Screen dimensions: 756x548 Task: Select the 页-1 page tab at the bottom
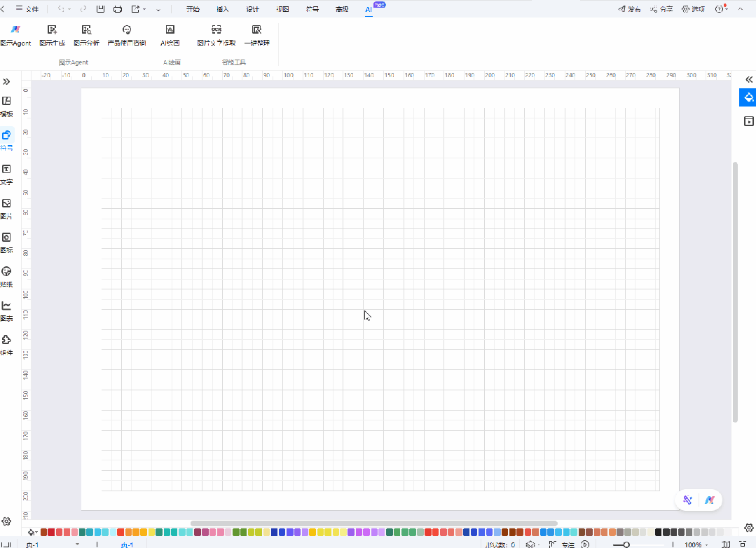127,544
